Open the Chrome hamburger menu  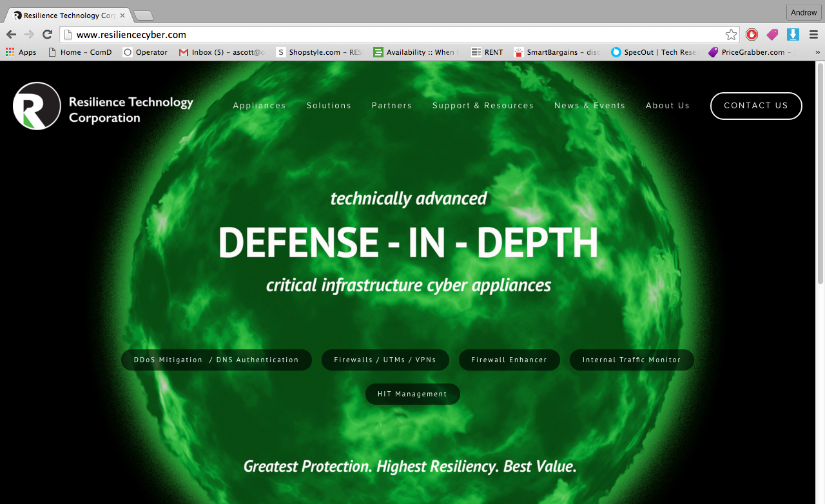[813, 35]
